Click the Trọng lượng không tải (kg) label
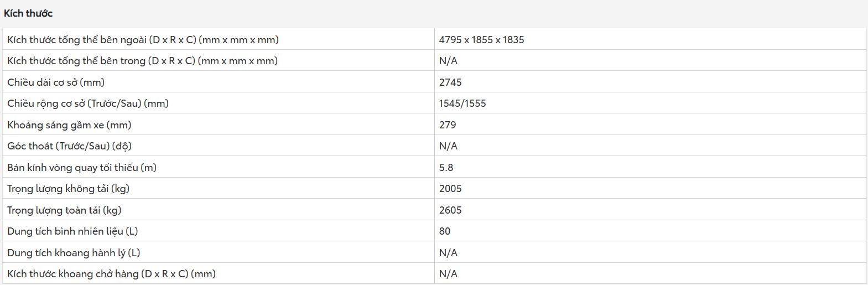Image resolution: width=868 pixels, height=285 pixels. [68, 189]
